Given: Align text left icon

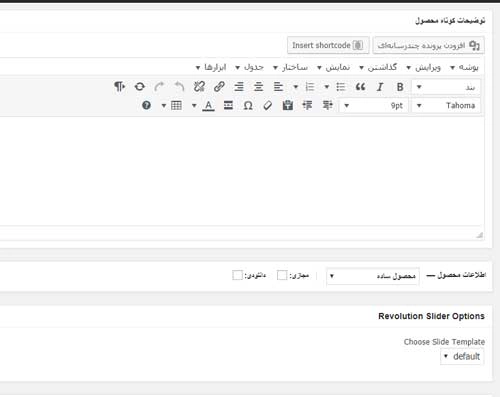Looking at the screenshot, I should pos(278,87).
